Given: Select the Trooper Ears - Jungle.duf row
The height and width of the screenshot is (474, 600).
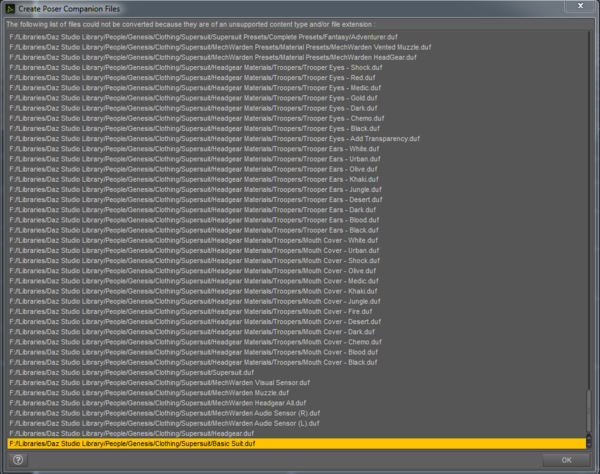Looking at the screenshot, I should pos(297,190).
